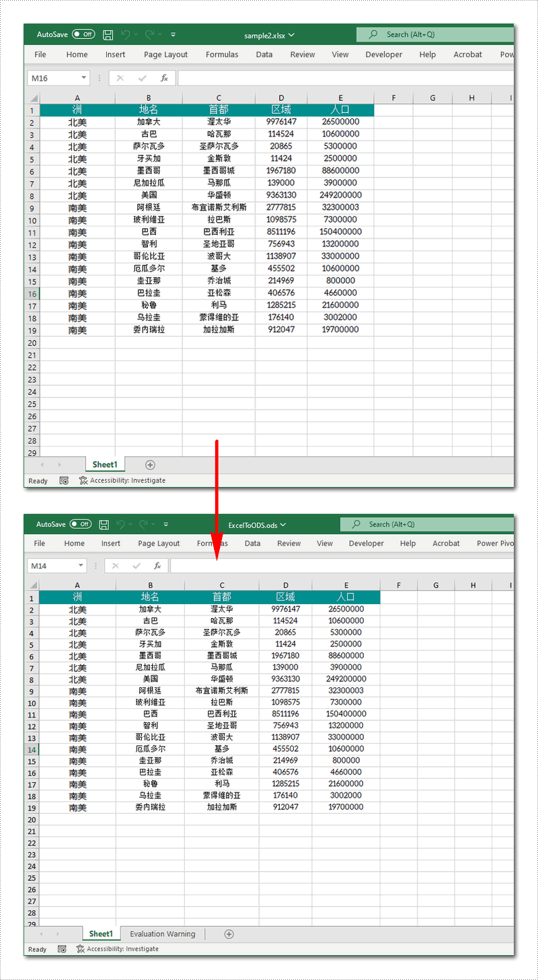The height and width of the screenshot is (980, 538).
Task: Expand Name Box dropdown showing M16
Action: coord(83,78)
